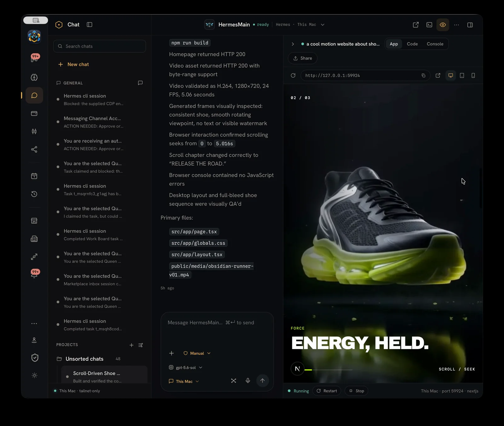Open the top sidebar icon with 99+ badge

(x=35, y=58)
